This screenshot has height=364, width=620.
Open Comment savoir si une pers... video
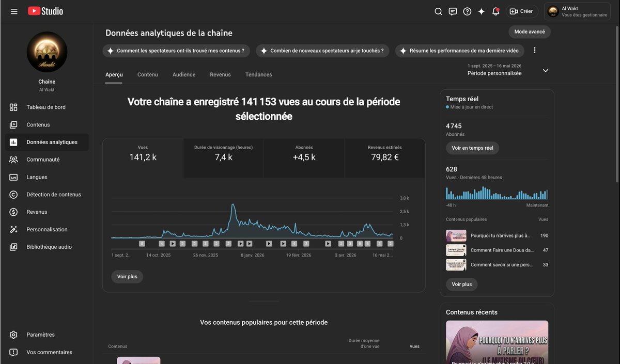pyautogui.click(x=497, y=265)
